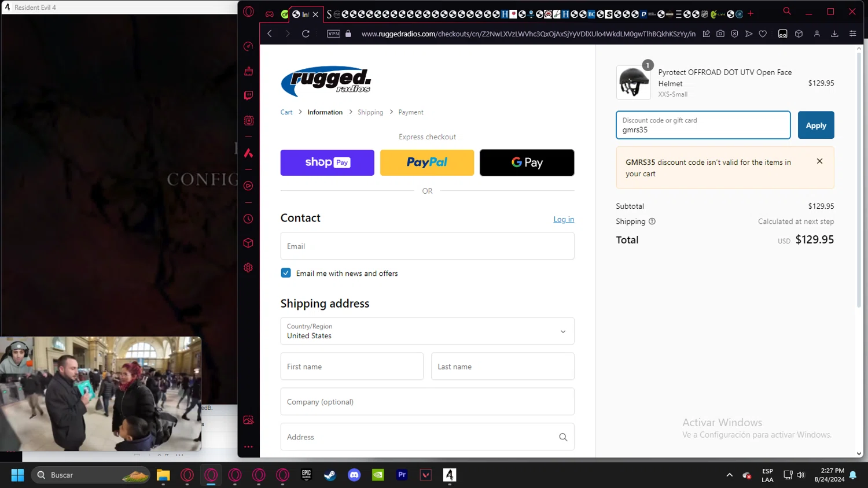Toggle the VPN badge in address bar
Viewport: 868px width, 488px height.
(334, 34)
